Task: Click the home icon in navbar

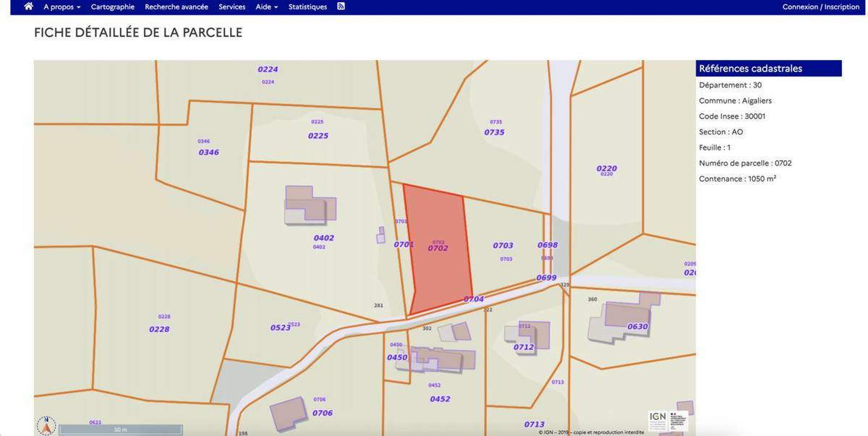Action: pyautogui.click(x=28, y=7)
